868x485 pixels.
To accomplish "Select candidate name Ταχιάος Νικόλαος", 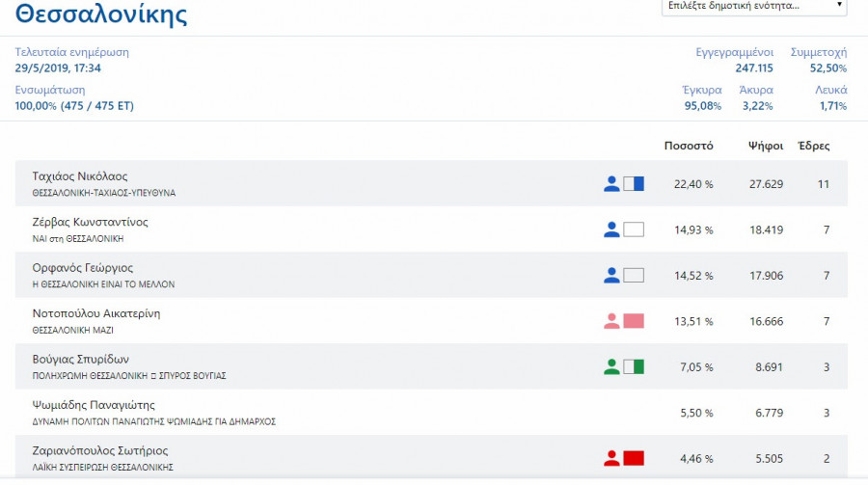I will point(80,176).
